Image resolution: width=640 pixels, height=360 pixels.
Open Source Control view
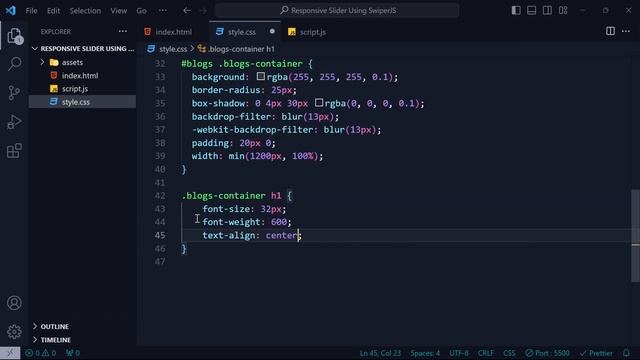tap(14, 93)
